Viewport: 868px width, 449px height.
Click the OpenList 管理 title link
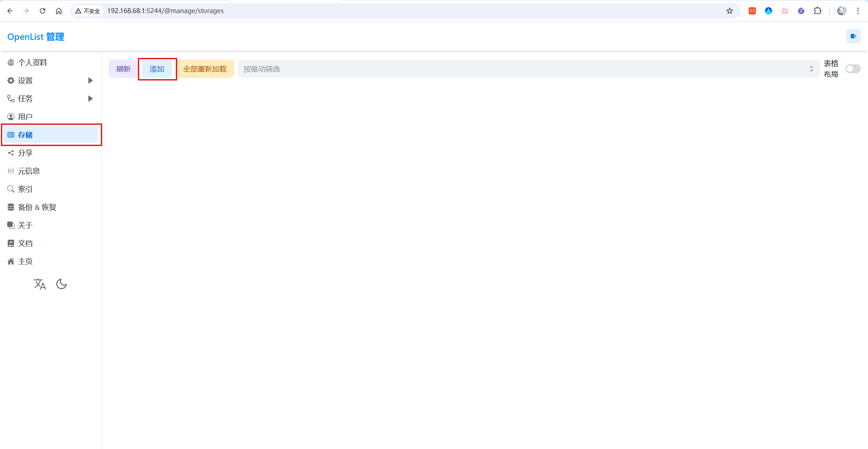coord(36,37)
